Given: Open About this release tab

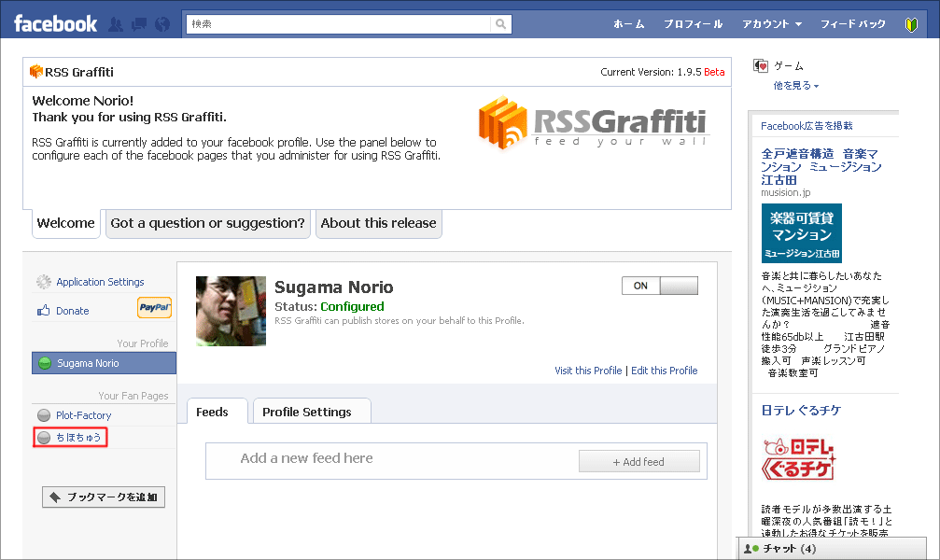Looking at the screenshot, I should (x=379, y=223).
